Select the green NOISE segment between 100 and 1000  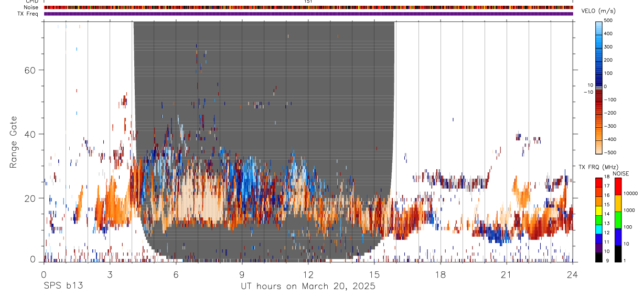(618, 220)
